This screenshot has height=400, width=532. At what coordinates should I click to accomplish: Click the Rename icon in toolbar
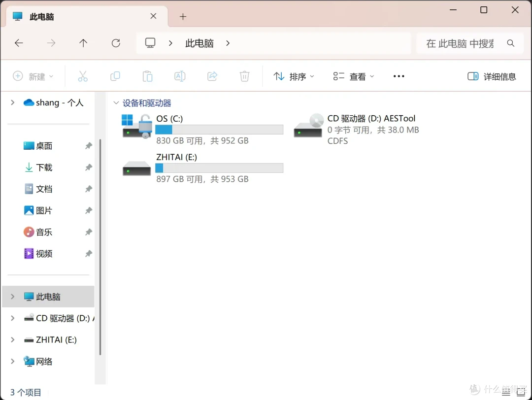coord(180,76)
